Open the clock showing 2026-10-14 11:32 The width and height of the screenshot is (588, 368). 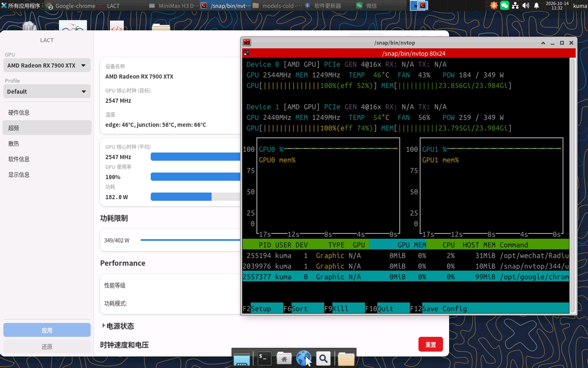coord(557,5)
